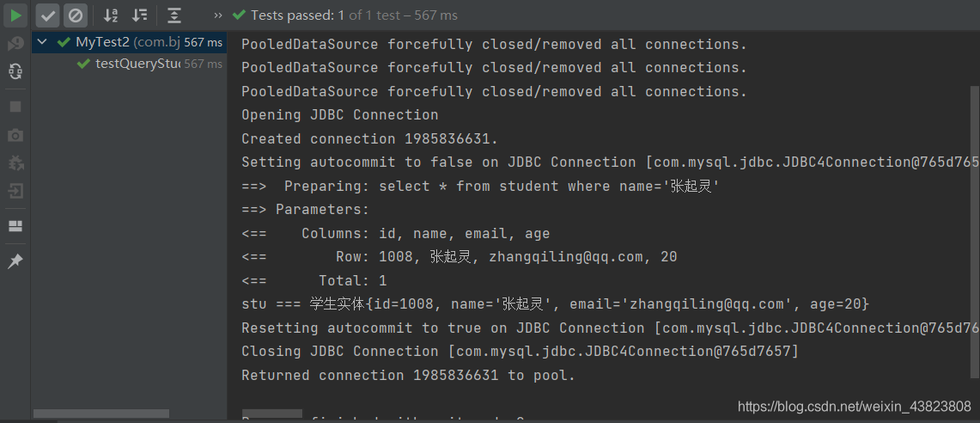Select MyTest2 test class in tree
980x423 pixels.
click(x=103, y=42)
